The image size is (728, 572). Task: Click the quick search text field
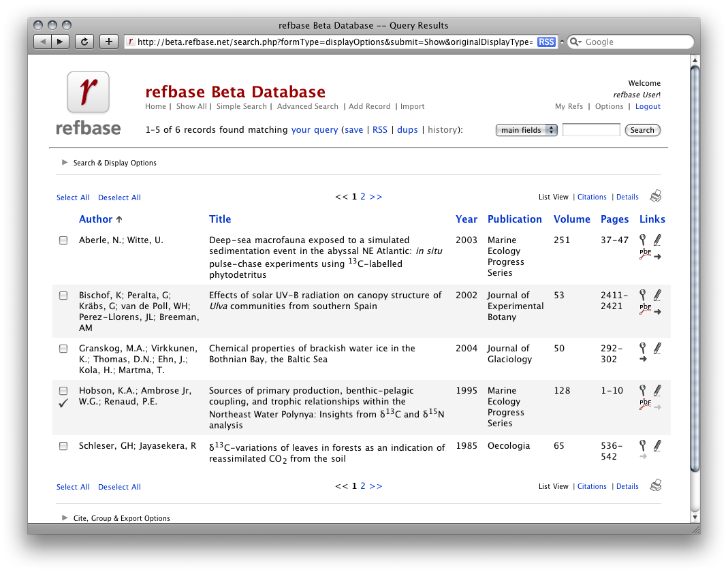click(x=591, y=130)
